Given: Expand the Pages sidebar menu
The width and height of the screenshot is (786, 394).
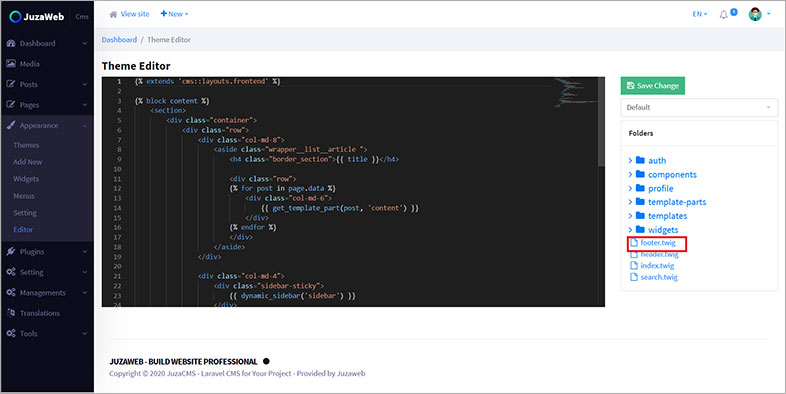Looking at the screenshot, I should coord(47,105).
